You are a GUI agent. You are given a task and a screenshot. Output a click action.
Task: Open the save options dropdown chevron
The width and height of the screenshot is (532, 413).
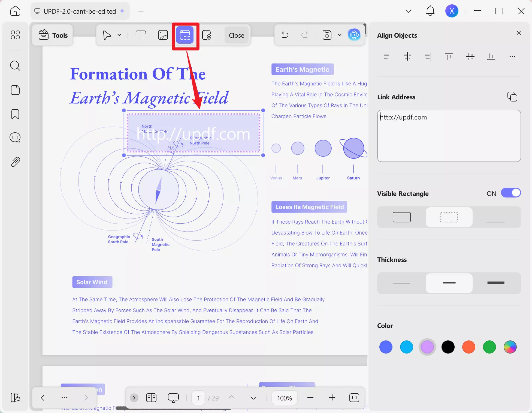click(x=339, y=35)
